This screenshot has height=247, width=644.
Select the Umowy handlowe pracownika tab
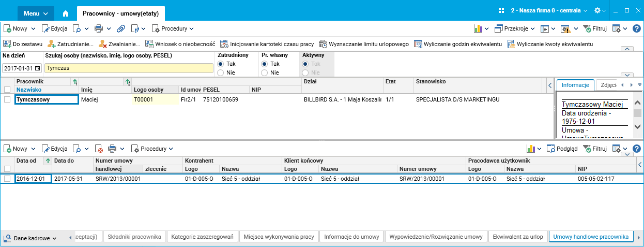[x=591, y=237]
